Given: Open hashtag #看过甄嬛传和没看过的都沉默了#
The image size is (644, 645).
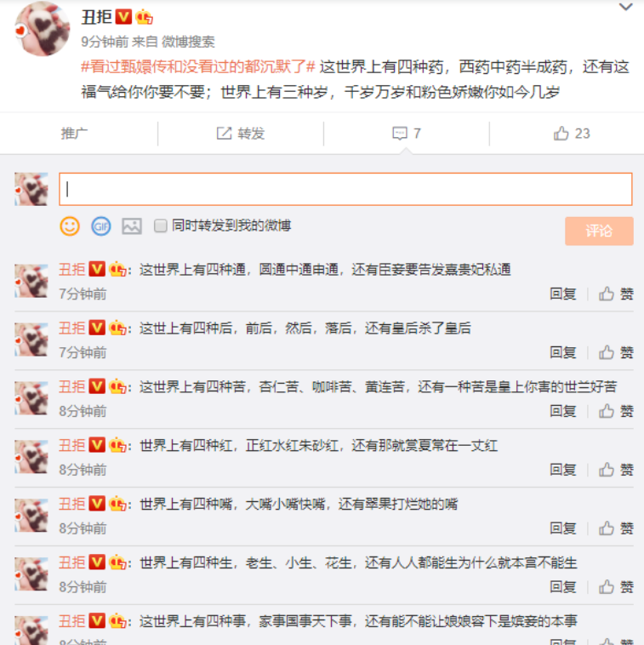Looking at the screenshot, I should click(198, 66).
